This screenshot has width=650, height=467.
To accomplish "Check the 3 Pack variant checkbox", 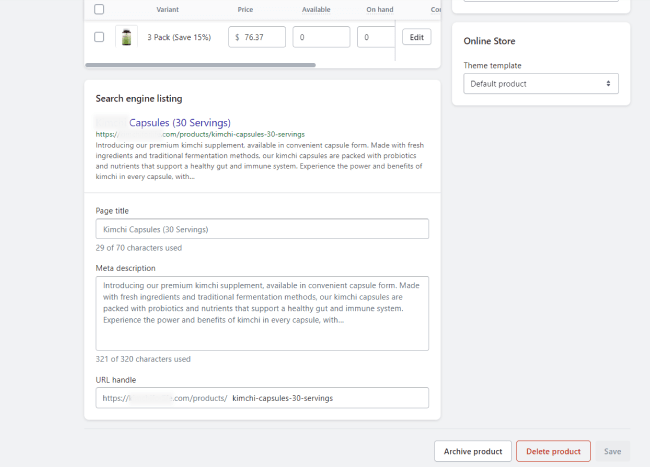I will 99,37.
